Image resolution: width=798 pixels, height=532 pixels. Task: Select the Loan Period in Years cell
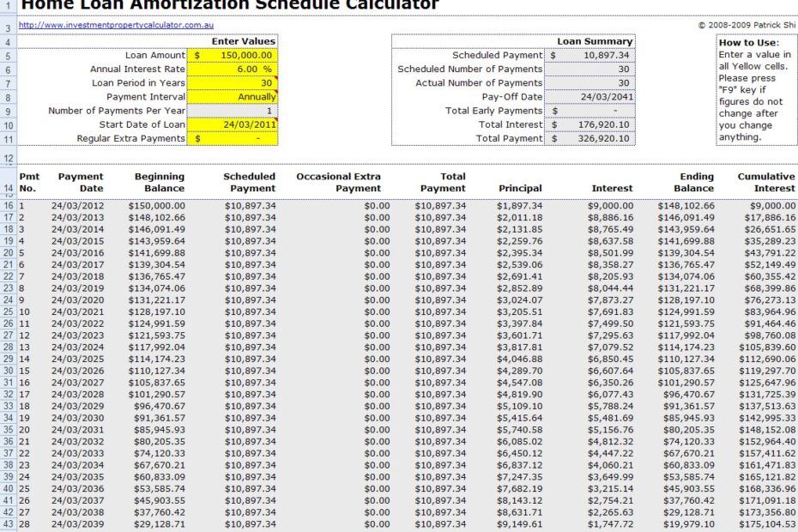233,82
